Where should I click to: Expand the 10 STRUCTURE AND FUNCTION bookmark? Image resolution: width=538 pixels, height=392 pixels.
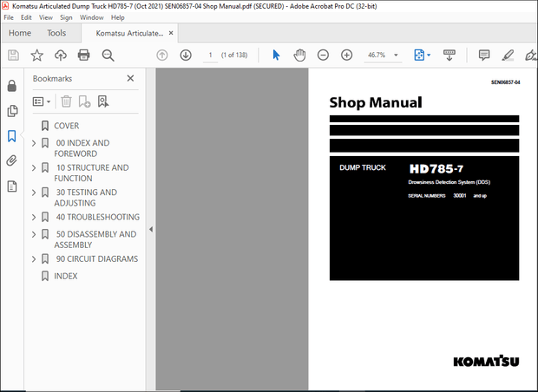click(34, 167)
